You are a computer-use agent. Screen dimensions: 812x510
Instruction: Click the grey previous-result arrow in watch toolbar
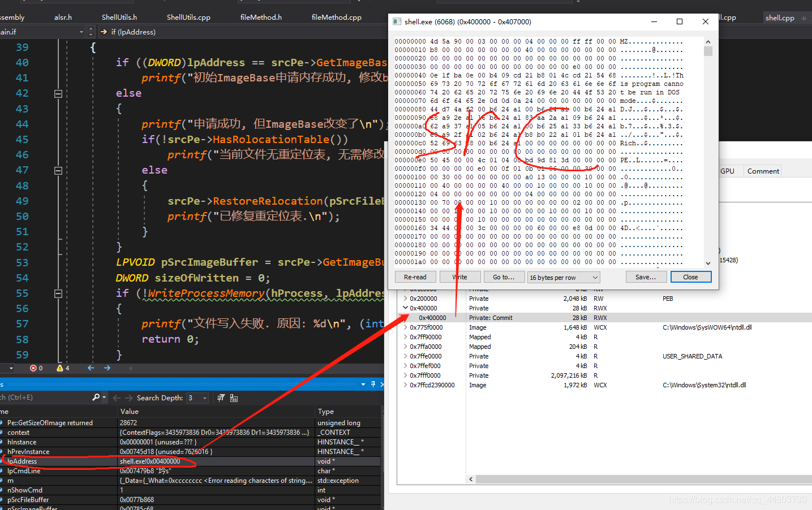tap(117, 398)
